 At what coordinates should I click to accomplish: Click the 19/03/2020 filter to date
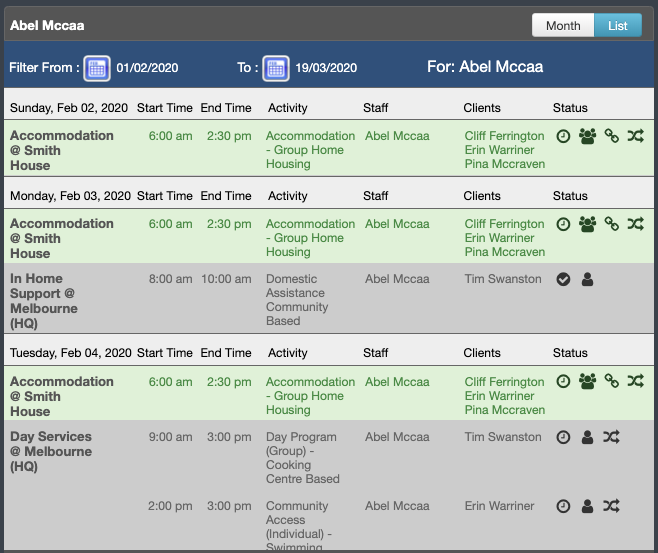pyautogui.click(x=326, y=68)
